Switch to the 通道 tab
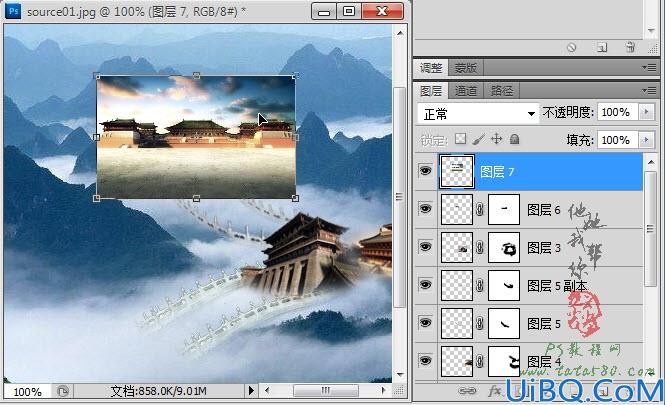The width and height of the screenshot is (665, 405). click(466, 91)
